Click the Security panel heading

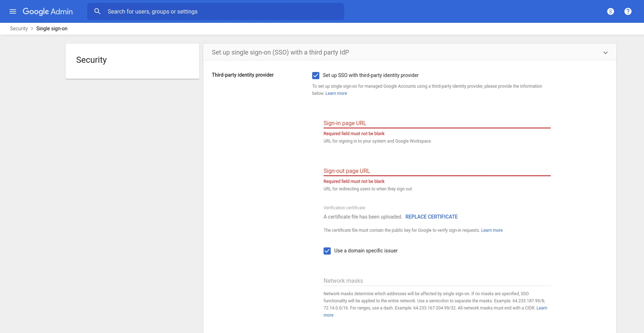tap(91, 60)
